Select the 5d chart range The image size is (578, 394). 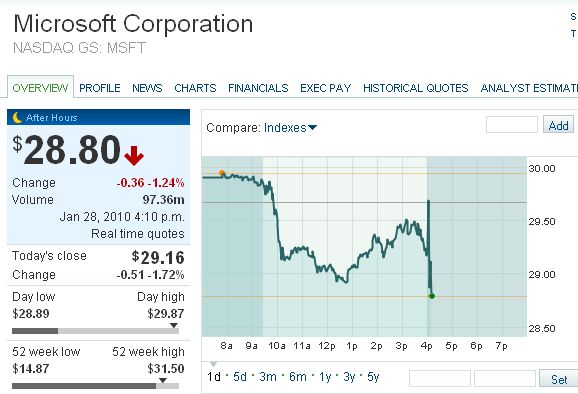240,377
